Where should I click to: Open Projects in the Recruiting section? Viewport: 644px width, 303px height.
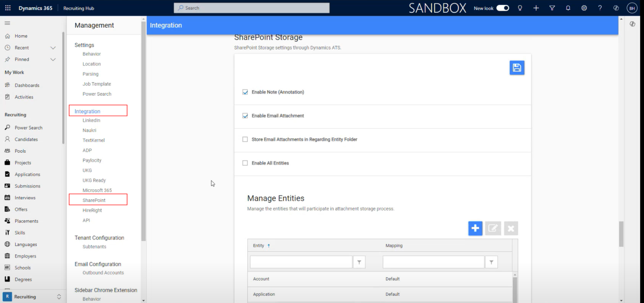point(23,163)
